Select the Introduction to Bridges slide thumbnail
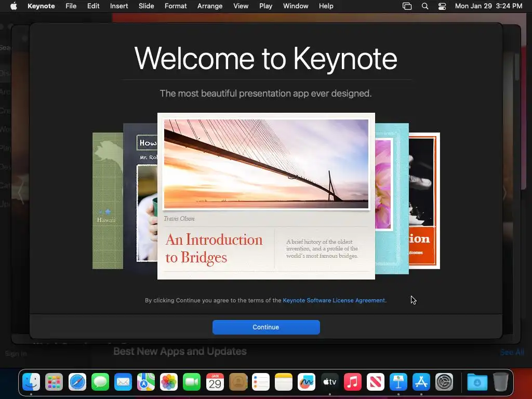 click(x=266, y=196)
